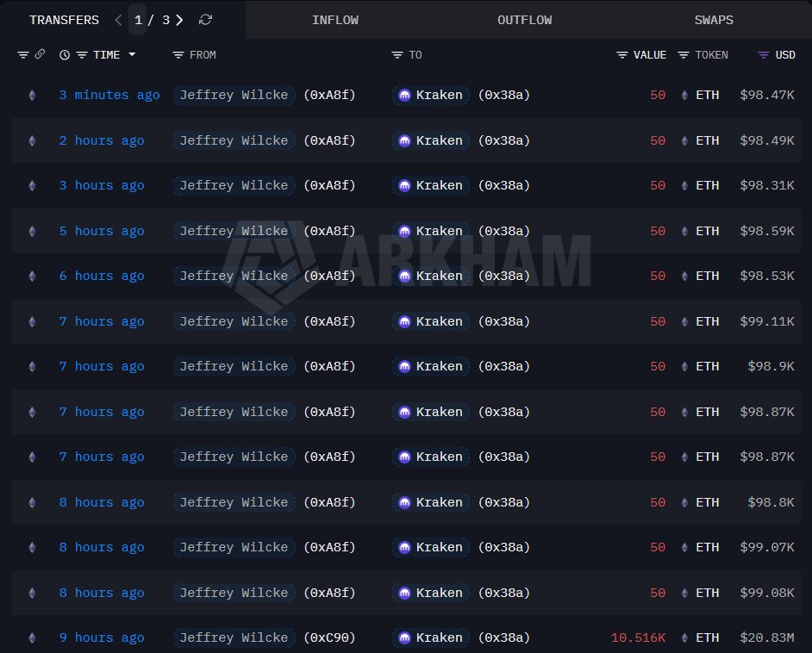Image resolution: width=812 pixels, height=653 pixels.
Task: Click Ethereum chain icon in 9 hours ago row
Action: 32,638
